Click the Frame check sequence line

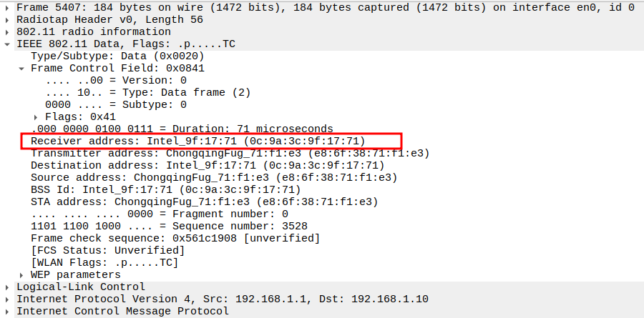click(175, 238)
